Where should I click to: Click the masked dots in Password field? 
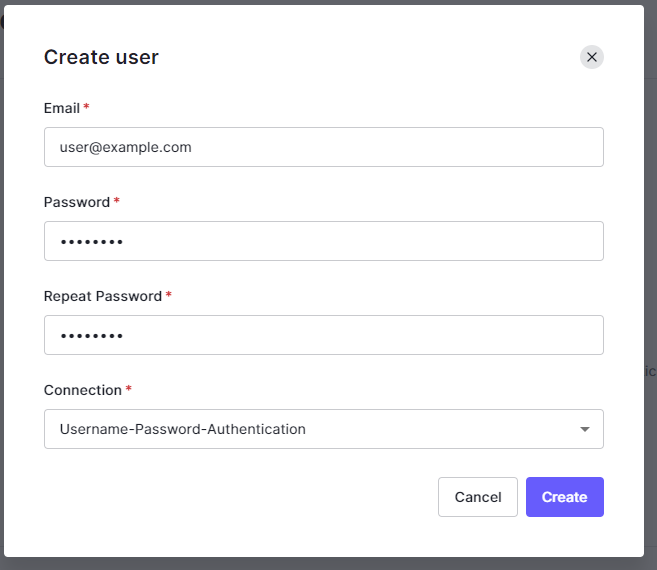click(91, 242)
